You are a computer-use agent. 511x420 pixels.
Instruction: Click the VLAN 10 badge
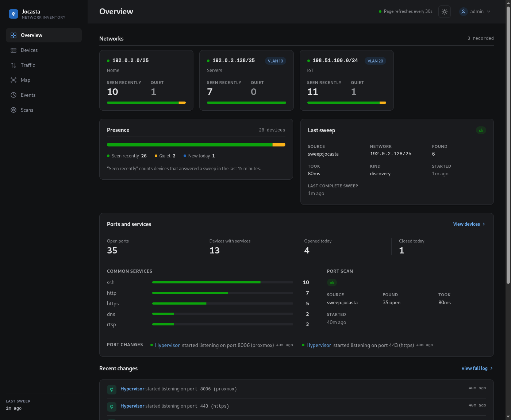click(x=275, y=61)
